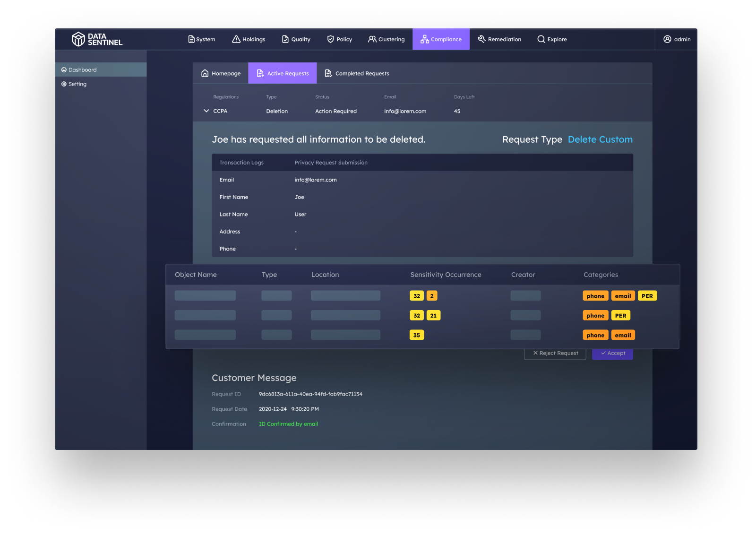This screenshot has height=535, width=756.
Task: Open the admin account menu
Action: [x=676, y=39]
